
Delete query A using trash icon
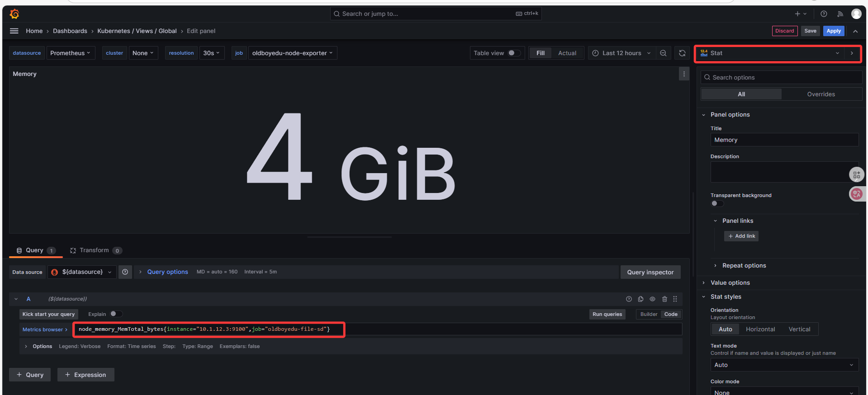pos(664,299)
